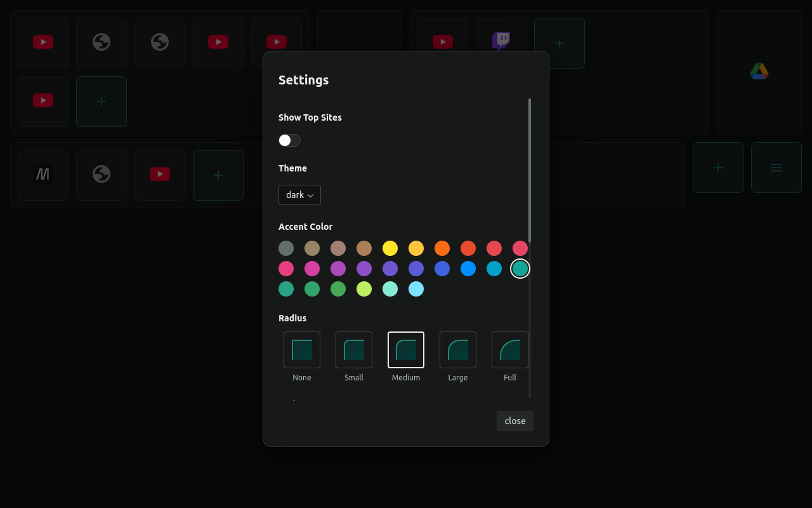Select the yellow accent color
Image resolution: width=812 pixels, height=508 pixels.
point(390,248)
